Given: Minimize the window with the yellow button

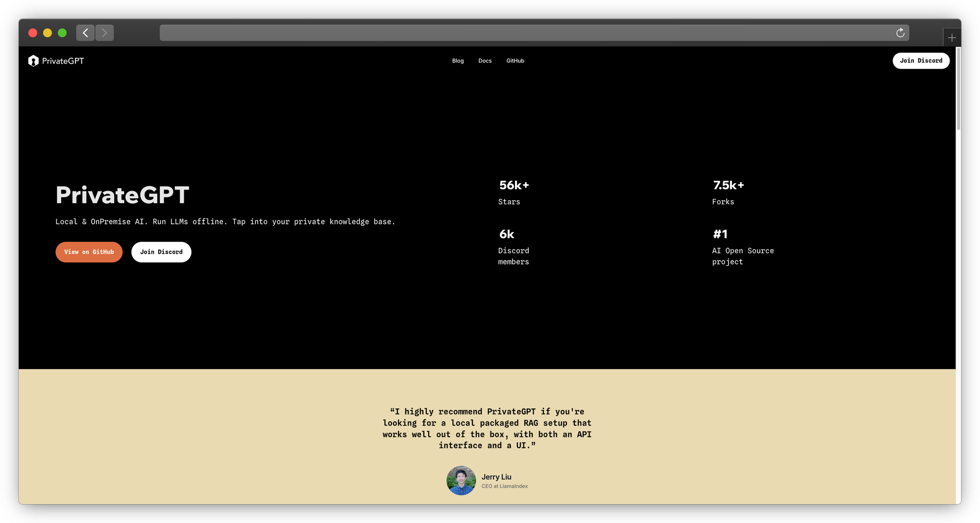Looking at the screenshot, I should click(48, 33).
